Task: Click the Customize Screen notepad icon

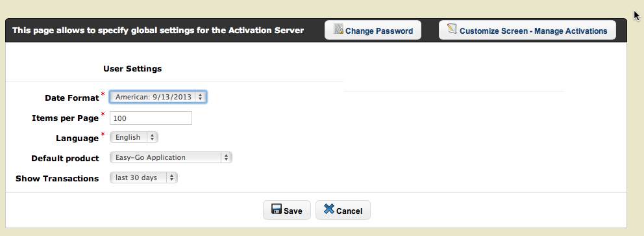Action: pyautogui.click(x=452, y=29)
